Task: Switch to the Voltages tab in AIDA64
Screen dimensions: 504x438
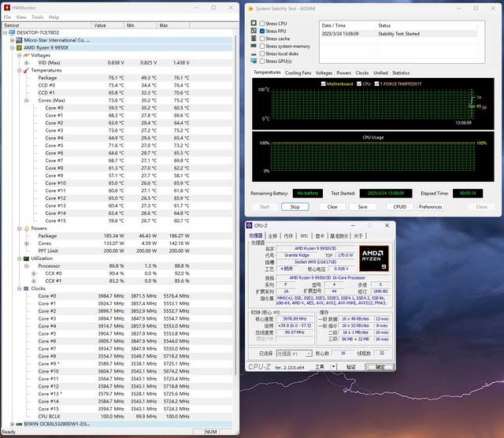Action: [x=324, y=73]
